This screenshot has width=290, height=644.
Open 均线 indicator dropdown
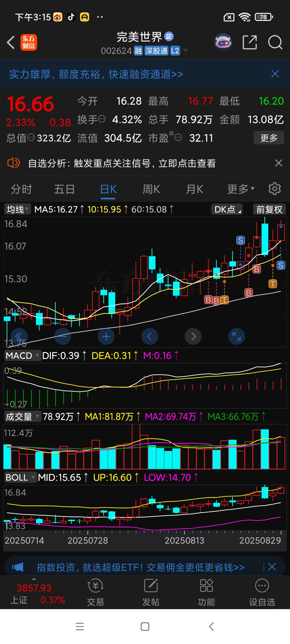pos(17,209)
